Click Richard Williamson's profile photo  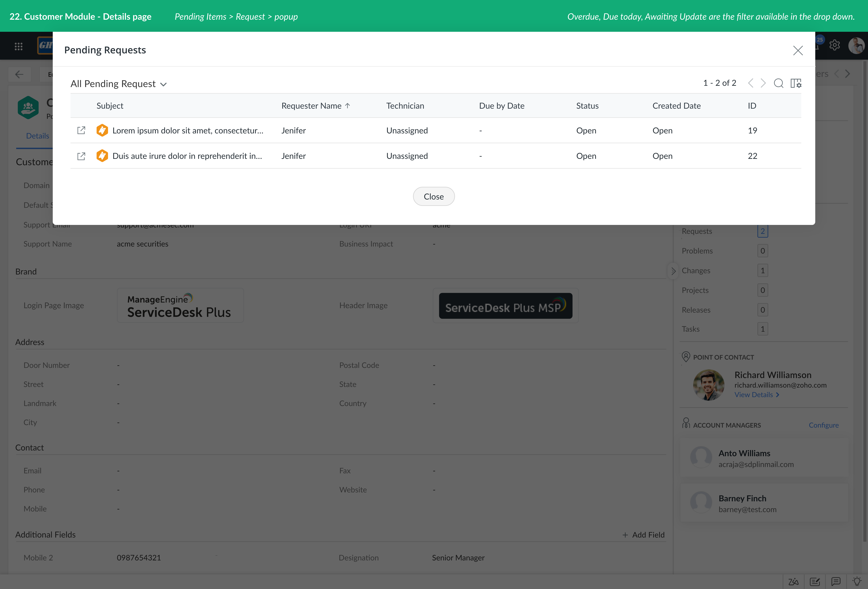click(709, 385)
